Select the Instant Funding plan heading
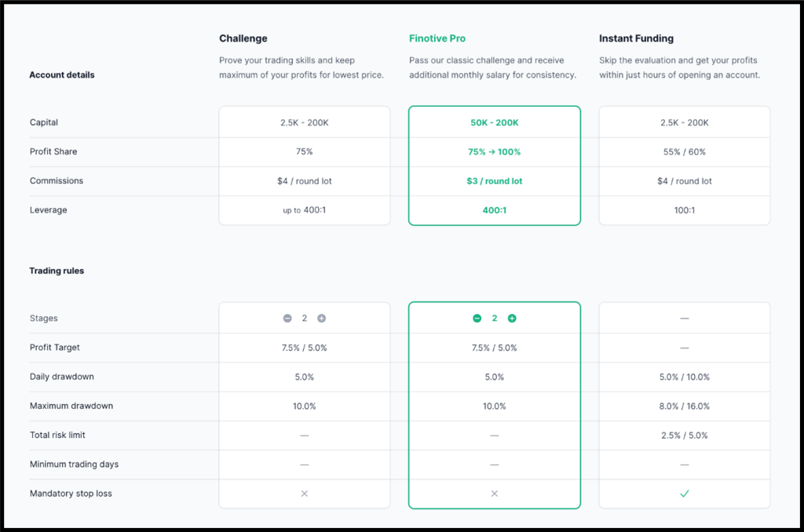This screenshot has height=532, width=804. point(636,38)
